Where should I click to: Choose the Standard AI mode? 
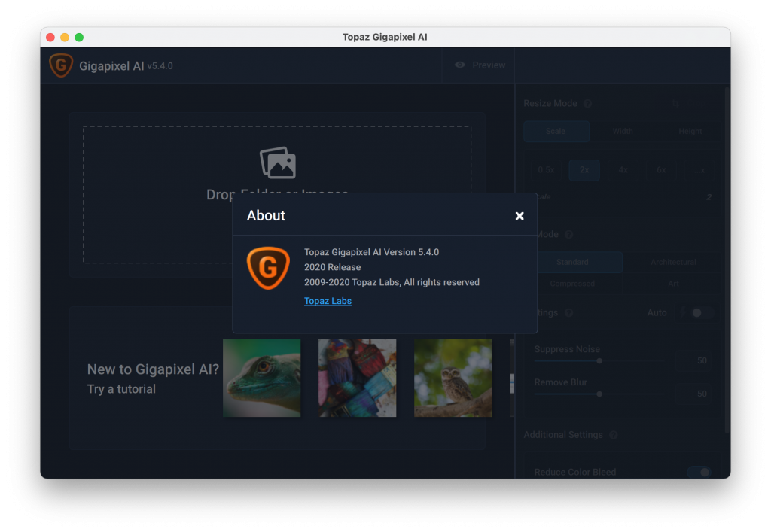coord(572,263)
